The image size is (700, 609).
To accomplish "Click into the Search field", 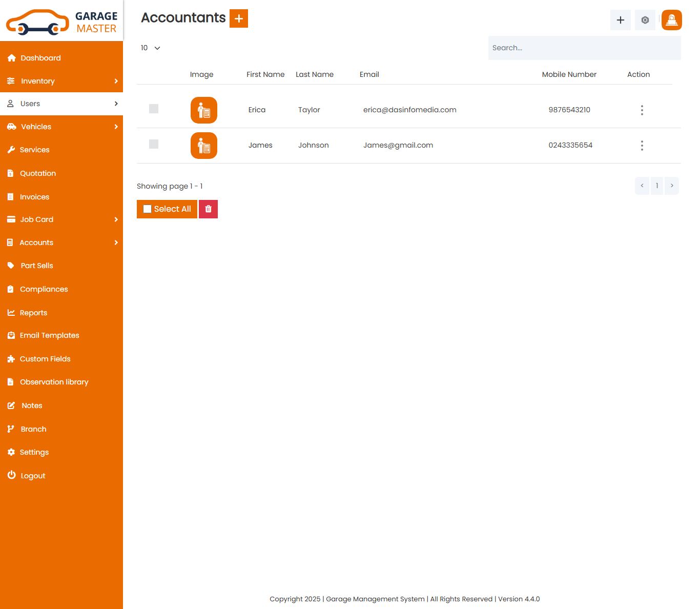I will tap(584, 48).
